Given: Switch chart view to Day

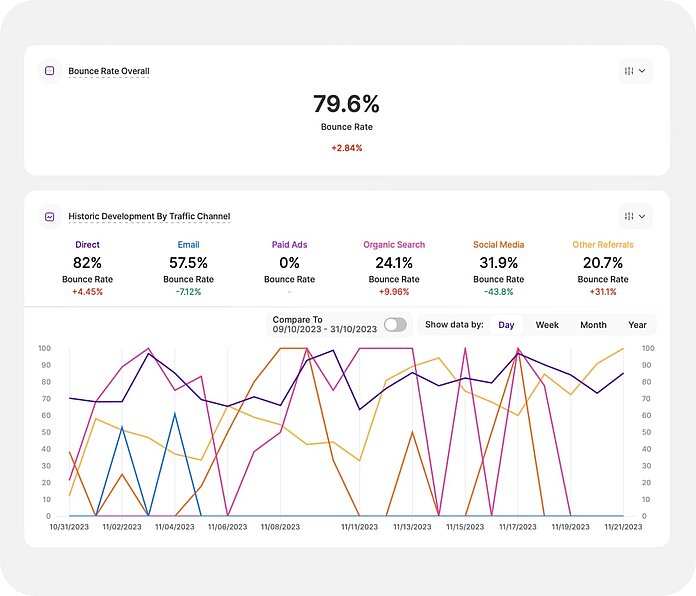Looking at the screenshot, I should [x=507, y=325].
